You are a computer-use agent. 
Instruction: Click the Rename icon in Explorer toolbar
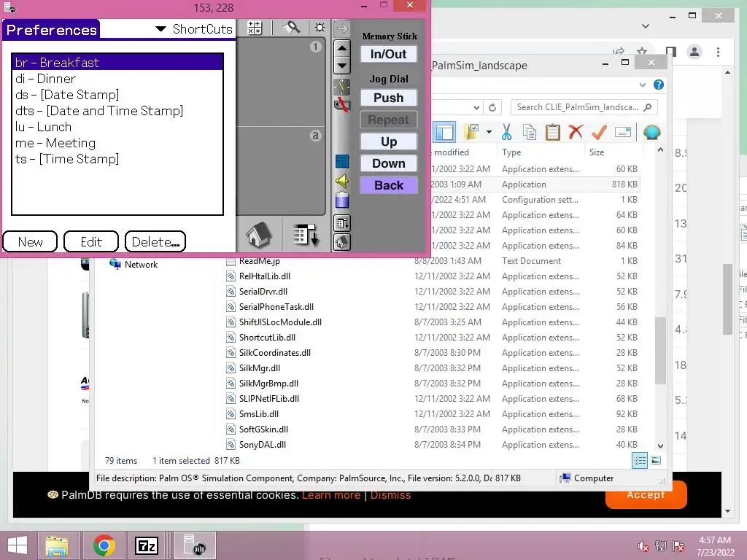pyautogui.click(x=623, y=132)
